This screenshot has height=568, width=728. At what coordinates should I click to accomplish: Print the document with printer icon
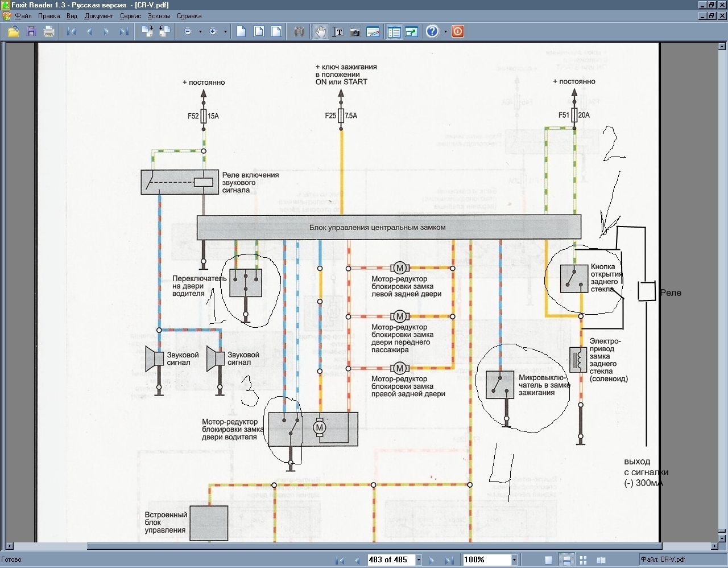tap(49, 32)
